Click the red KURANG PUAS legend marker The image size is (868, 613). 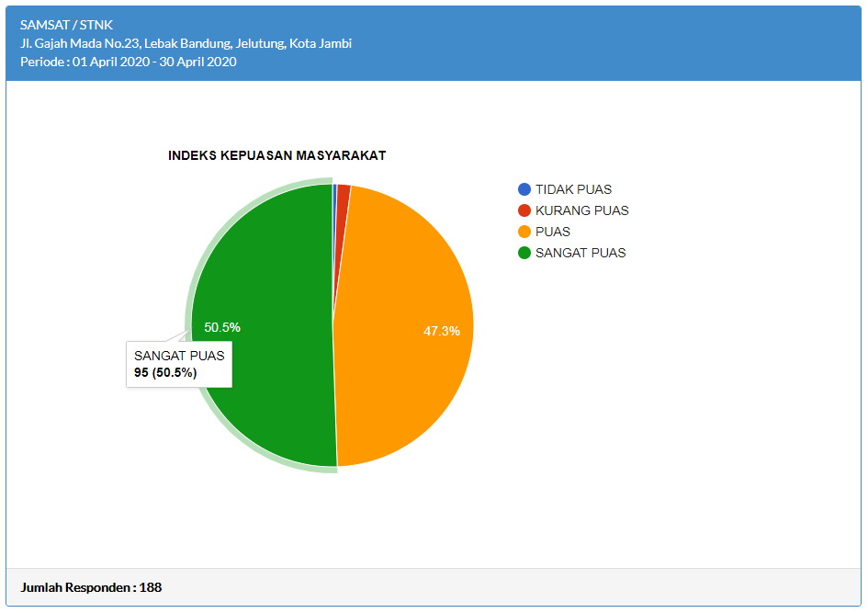(x=524, y=210)
